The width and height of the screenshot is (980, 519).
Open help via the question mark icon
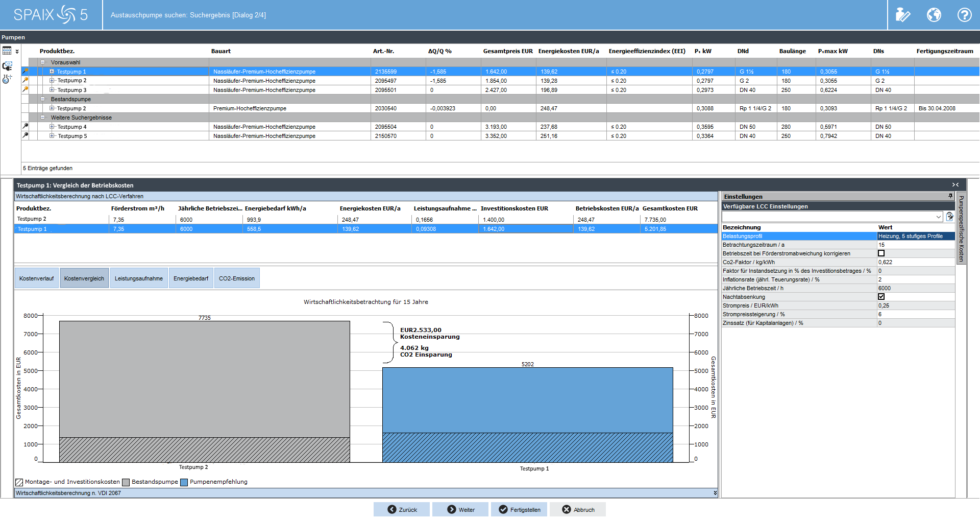pyautogui.click(x=964, y=15)
